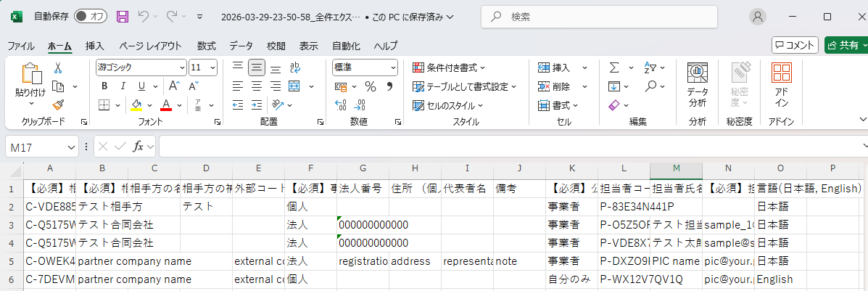
Task: Click the AutoSum sigma icon
Action: (x=614, y=67)
